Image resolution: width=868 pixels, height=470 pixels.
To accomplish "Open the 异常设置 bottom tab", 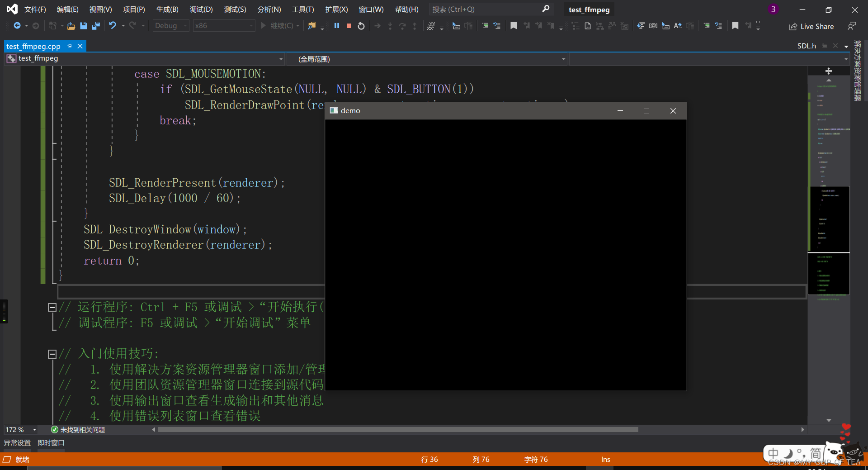I will [x=17, y=443].
